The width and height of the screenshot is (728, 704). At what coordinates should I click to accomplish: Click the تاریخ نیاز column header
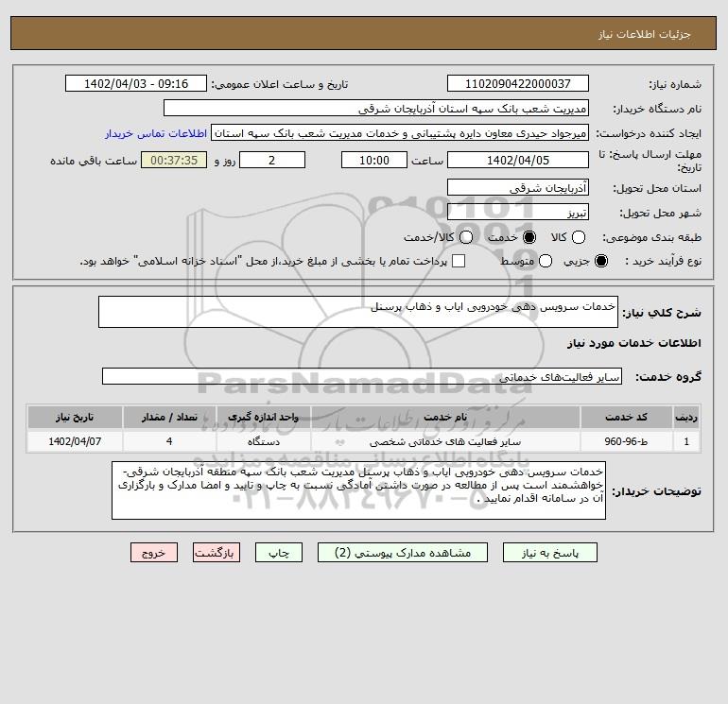point(75,417)
